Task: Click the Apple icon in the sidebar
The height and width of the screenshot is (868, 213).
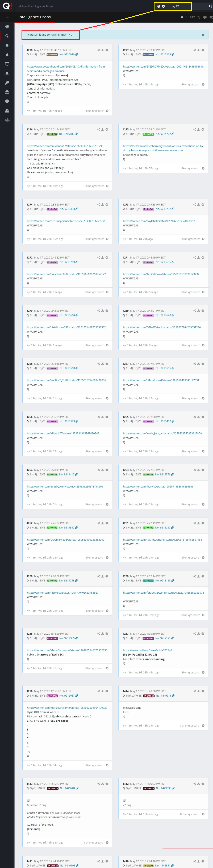Action: [x=7, y=55]
